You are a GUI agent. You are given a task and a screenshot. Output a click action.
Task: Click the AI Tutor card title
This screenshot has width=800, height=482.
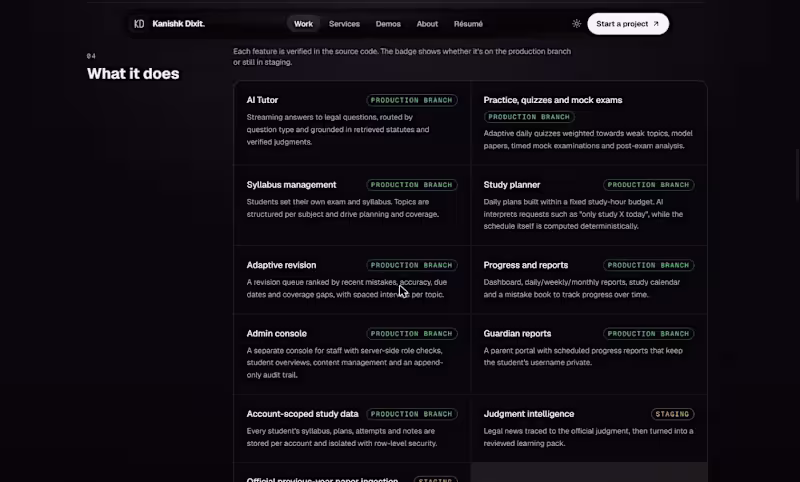[262, 100]
